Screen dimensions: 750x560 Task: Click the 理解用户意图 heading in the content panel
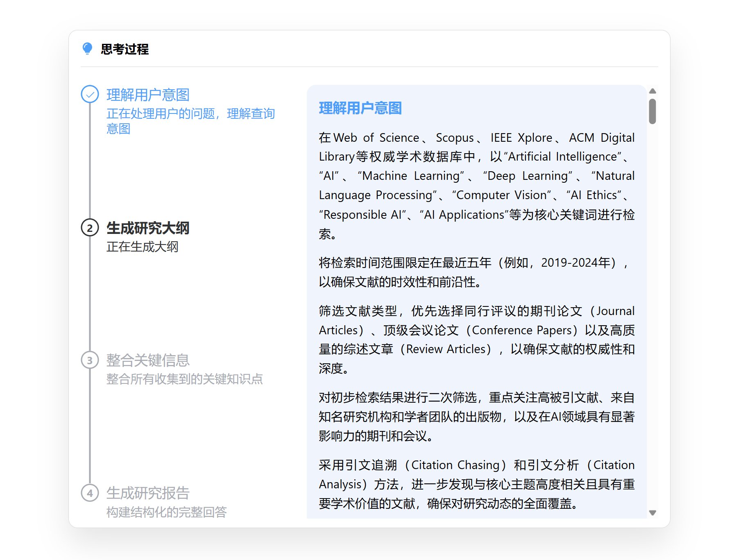pyautogui.click(x=360, y=108)
